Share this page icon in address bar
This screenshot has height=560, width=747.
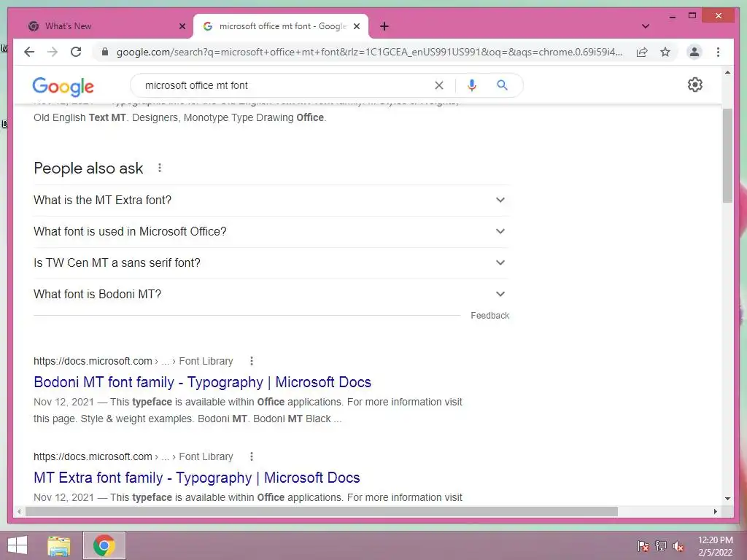click(x=642, y=52)
